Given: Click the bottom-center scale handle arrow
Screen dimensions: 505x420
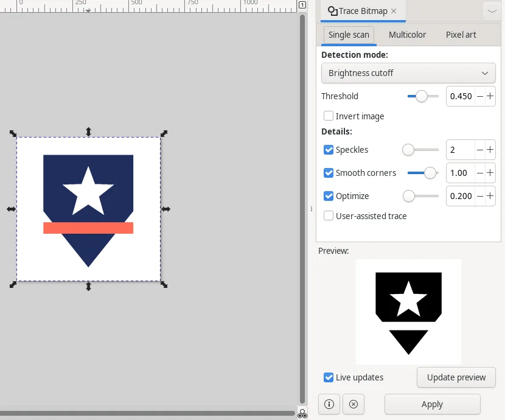Looking at the screenshot, I should click(x=89, y=286).
